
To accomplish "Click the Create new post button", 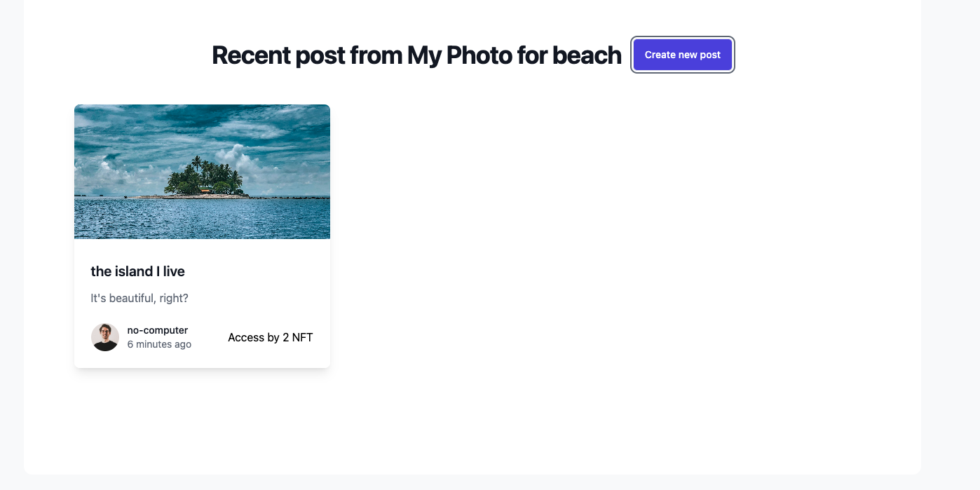I will (x=682, y=55).
